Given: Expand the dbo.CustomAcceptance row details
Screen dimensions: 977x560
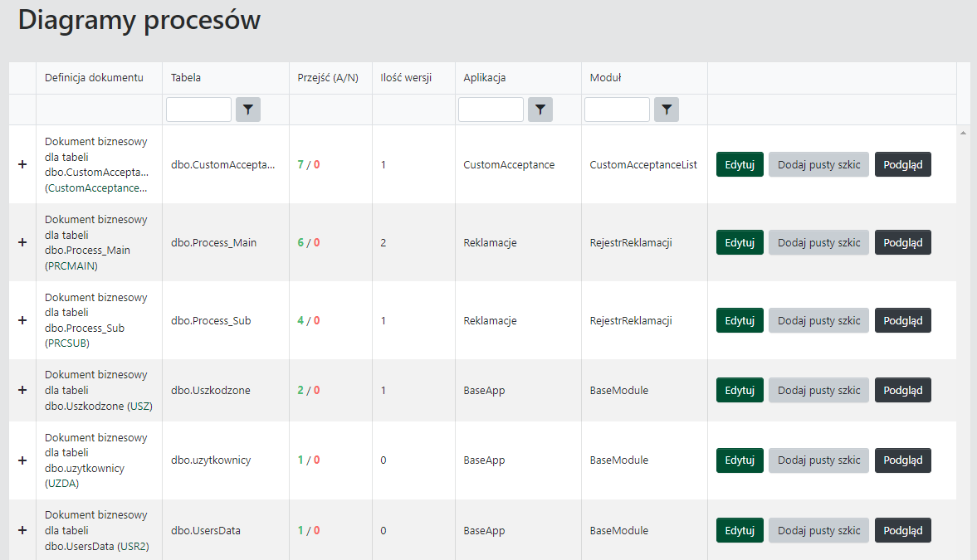Looking at the screenshot, I should click(22, 164).
